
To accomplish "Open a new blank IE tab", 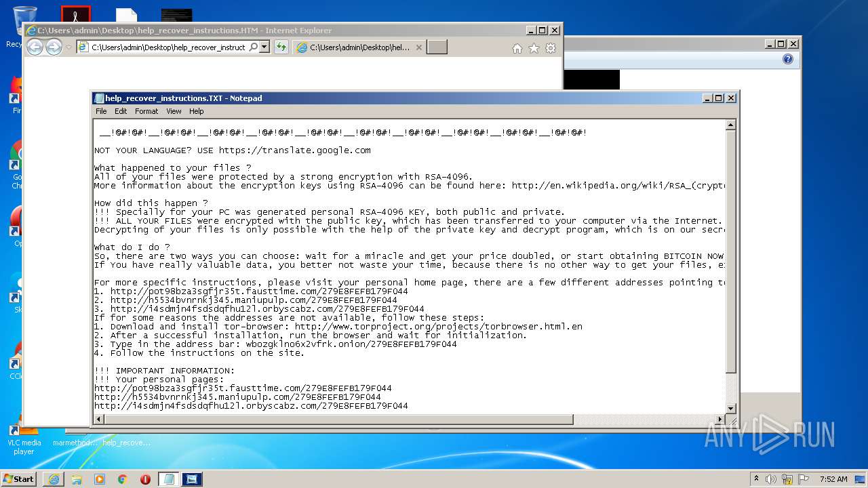I will pyautogui.click(x=437, y=47).
